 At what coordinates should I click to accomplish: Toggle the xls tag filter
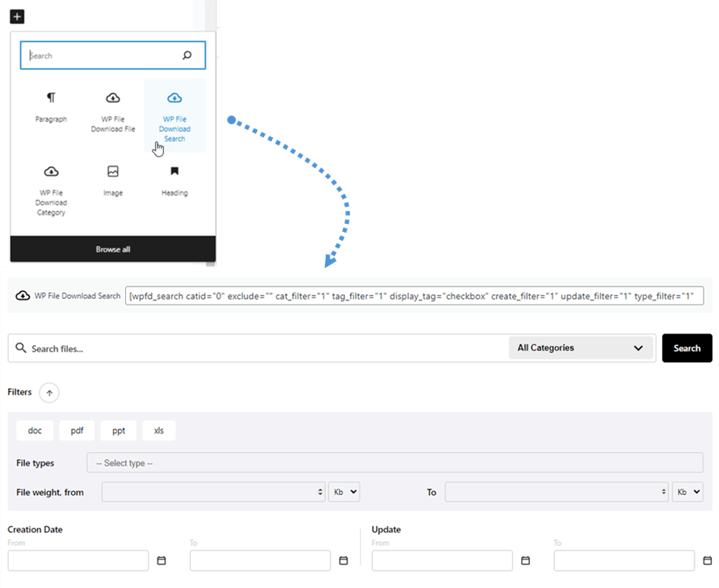tap(159, 430)
